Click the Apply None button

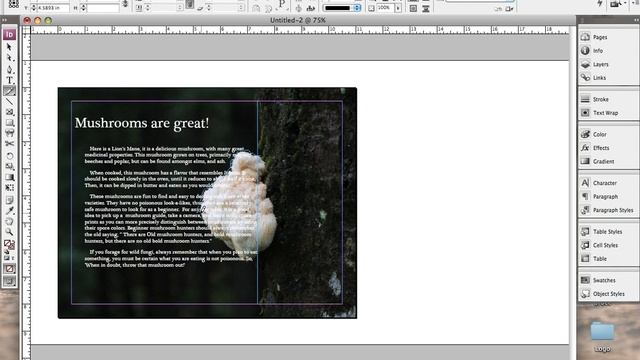[9, 269]
